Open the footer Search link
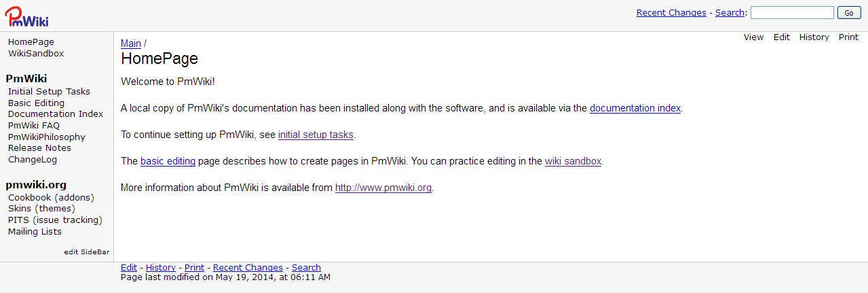 tap(306, 268)
